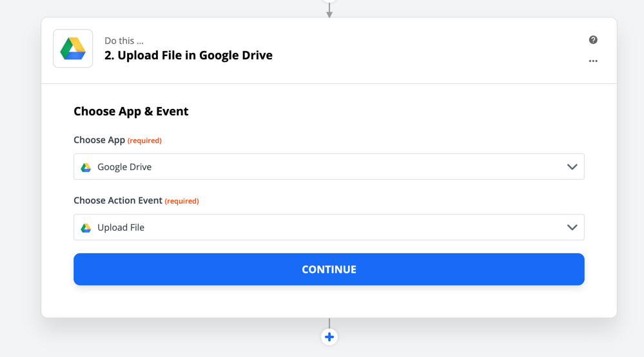Image resolution: width=644 pixels, height=357 pixels.
Task: Click the blue CONTINUE button
Action: pyautogui.click(x=329, y=269)
